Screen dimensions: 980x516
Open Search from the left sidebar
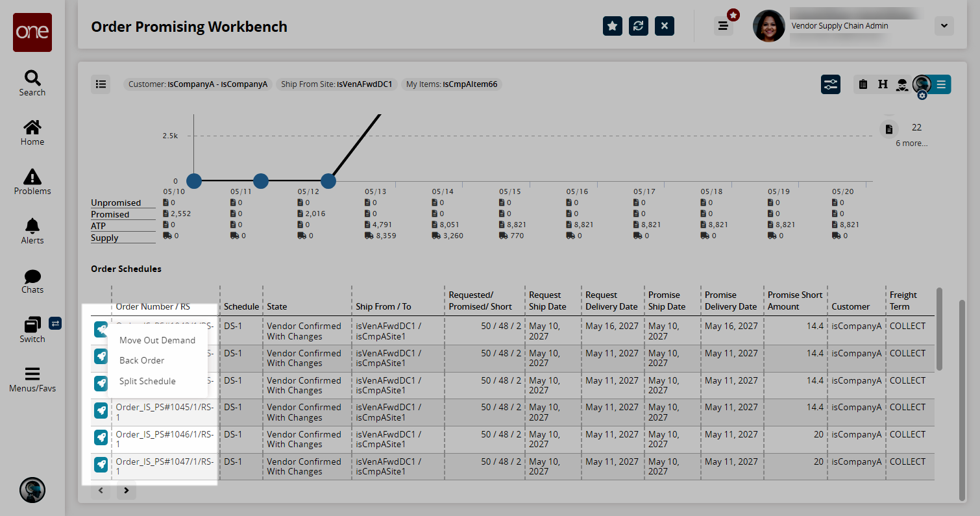click(32, 83)
